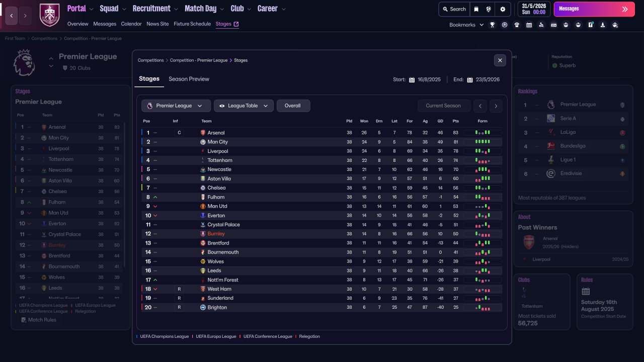The width and height of the screenshot is (644, 362).
Task: Click the pop-out icon next to Stages
Action: pos(236,24)
